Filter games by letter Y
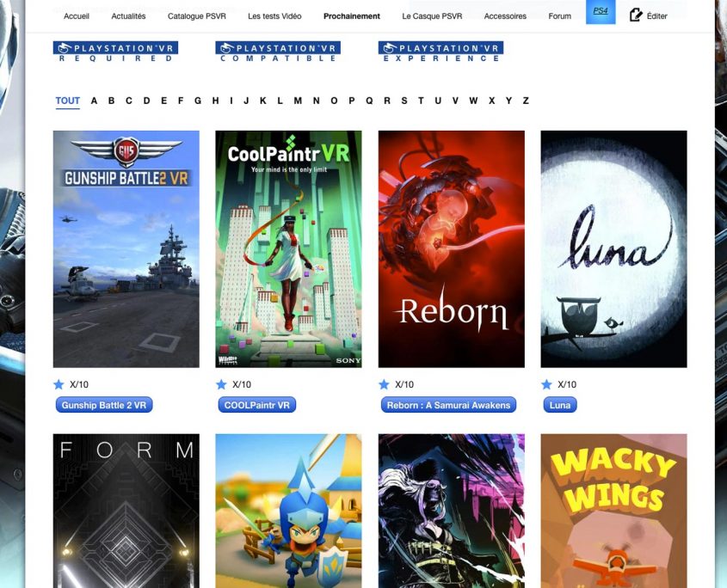The height and width of the screenshot is (588, 727). (508, 101)
